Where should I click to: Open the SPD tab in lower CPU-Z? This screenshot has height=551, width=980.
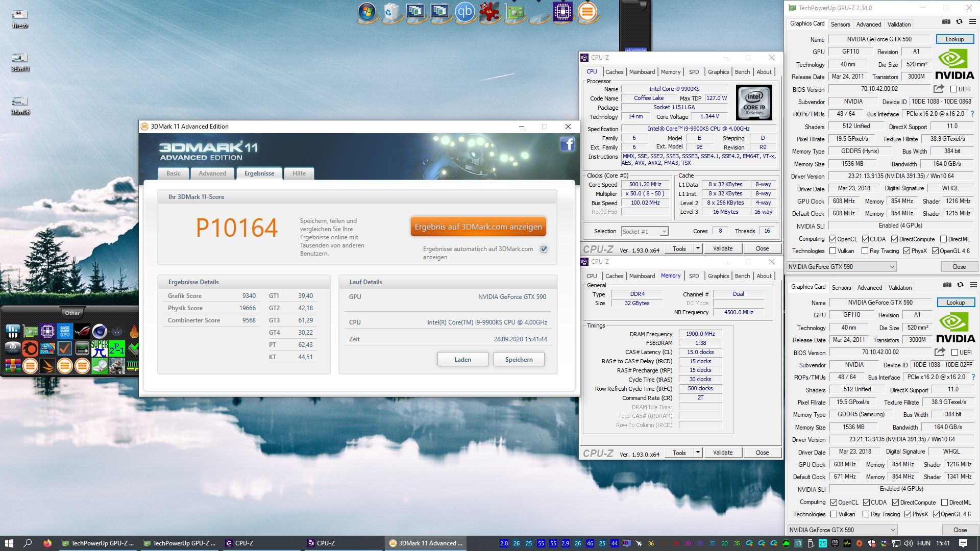(x=694, y=276)
